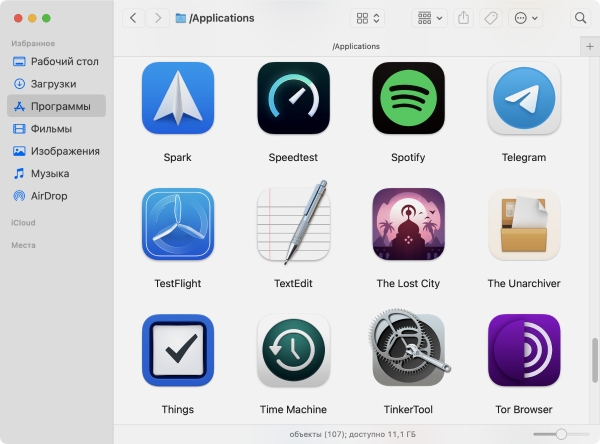The height and width of the screenshot is (444, 600).
Task: Select The Unarchiver app icon
Action: click(524, 224)
